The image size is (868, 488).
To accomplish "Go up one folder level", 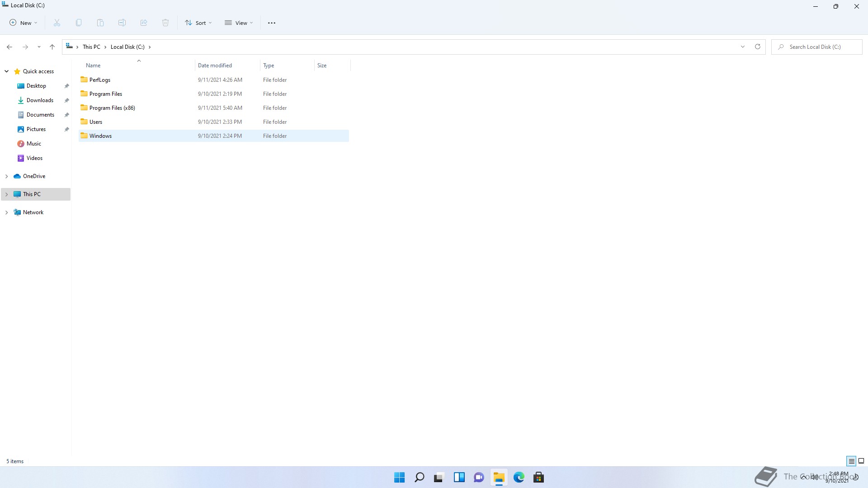I will point(52,47).
